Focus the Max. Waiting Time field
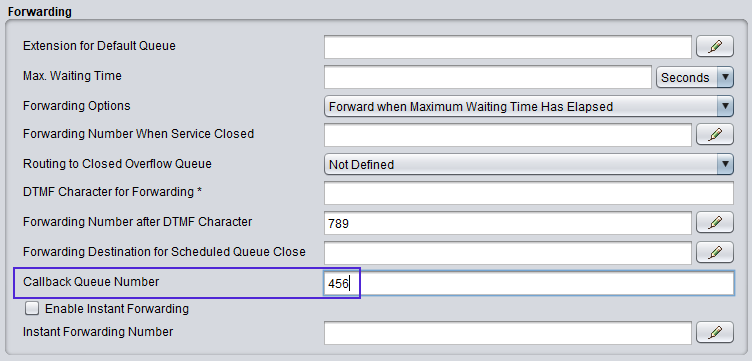The width and height of the screenshot is (752, 361). [x=488, y=77]
